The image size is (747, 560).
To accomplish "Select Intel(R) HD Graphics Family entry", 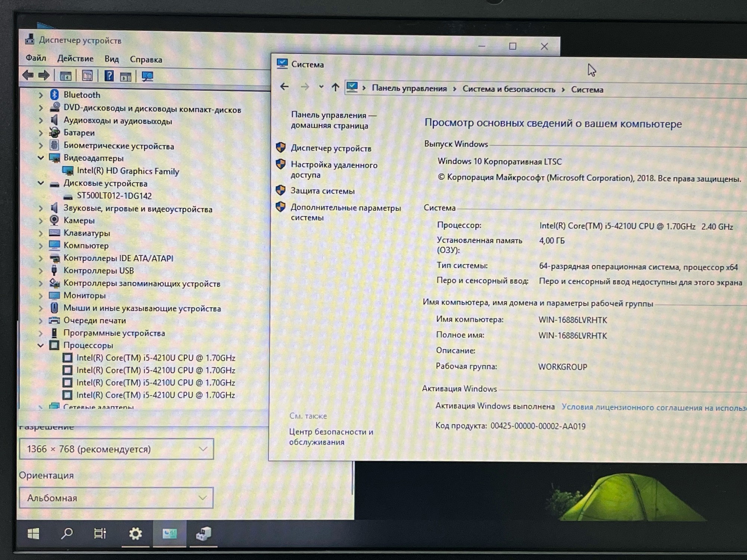I will point(128,171).
